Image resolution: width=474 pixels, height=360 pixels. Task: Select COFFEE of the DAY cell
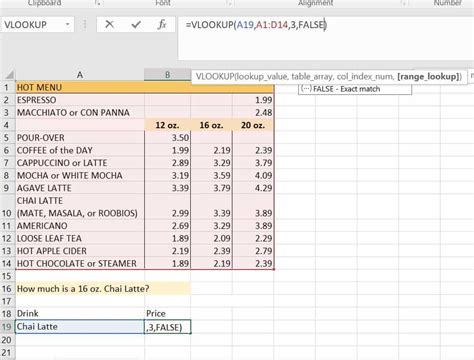tap(80, 150)
